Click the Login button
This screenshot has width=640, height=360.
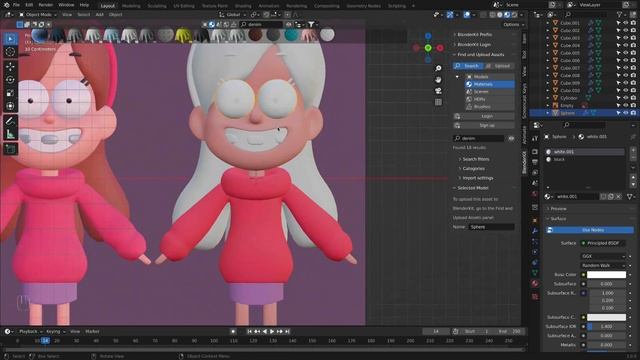tap(484, 116)
